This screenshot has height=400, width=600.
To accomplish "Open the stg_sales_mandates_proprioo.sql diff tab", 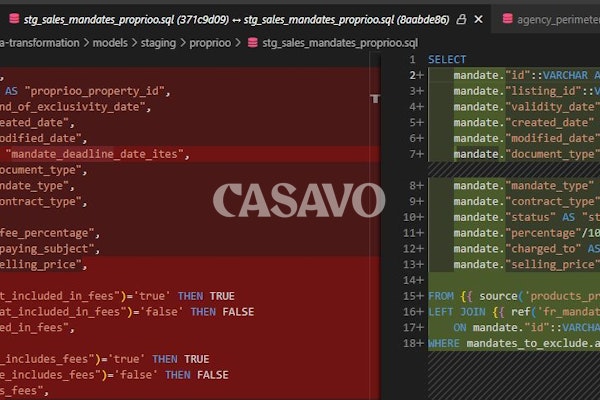I will pos(236,19).
